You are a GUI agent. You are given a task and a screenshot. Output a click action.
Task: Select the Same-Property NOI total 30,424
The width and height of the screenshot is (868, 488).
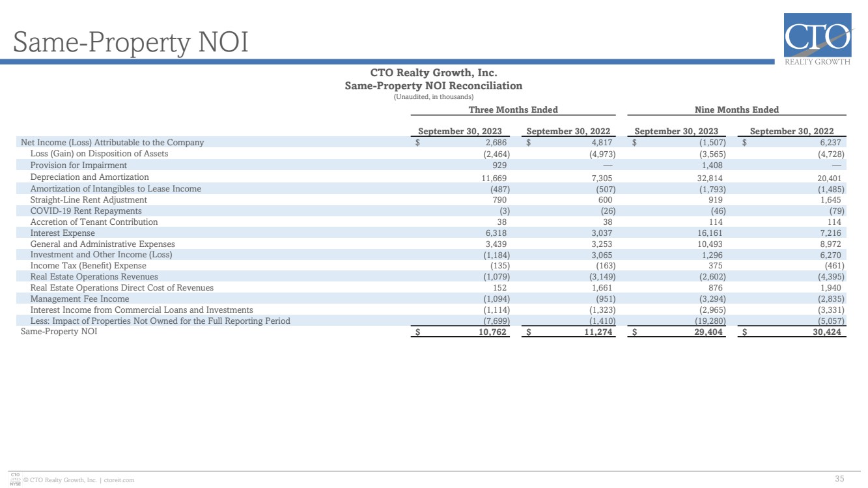[x=827, y=332]
